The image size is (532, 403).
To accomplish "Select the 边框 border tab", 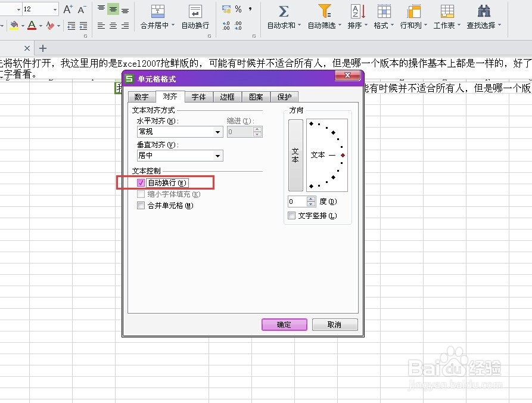I will tap(227, 96).
